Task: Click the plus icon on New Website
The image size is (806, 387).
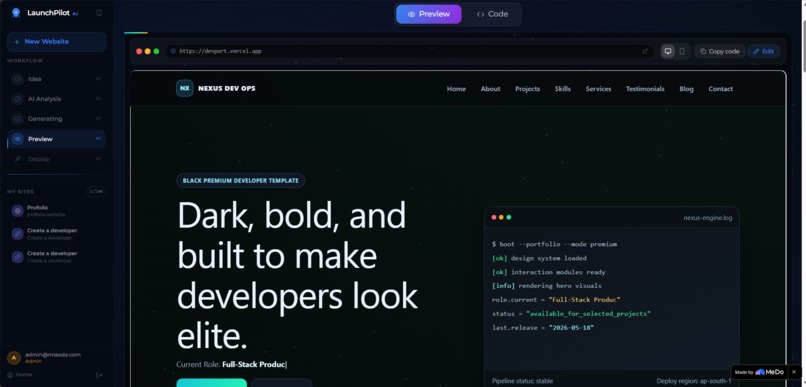Action: pyautogui.click(x=17, y=42)
